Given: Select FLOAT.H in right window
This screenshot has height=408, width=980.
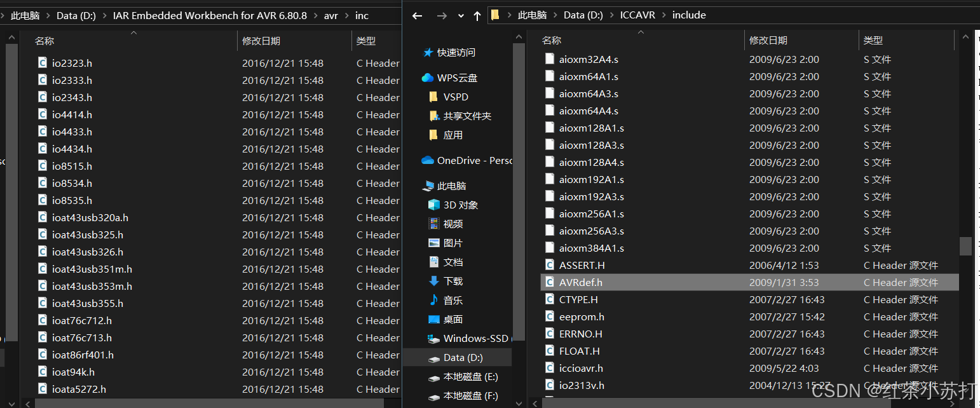Looking at the screenshot, I should tap(580, 351).
